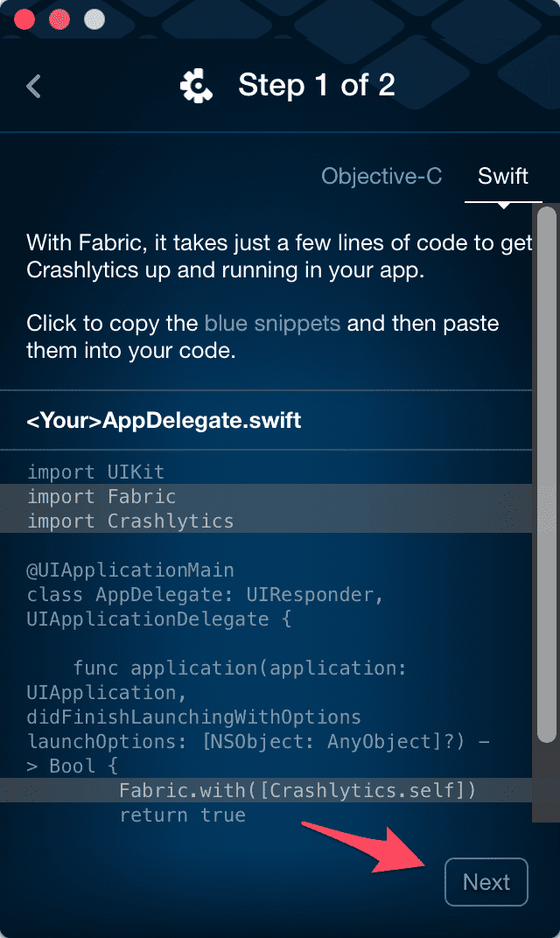Viewport: 560px width, 938px height.
Task: Click the <Your>AppDelegate.swift file header
Action: (x=164, y=420)
